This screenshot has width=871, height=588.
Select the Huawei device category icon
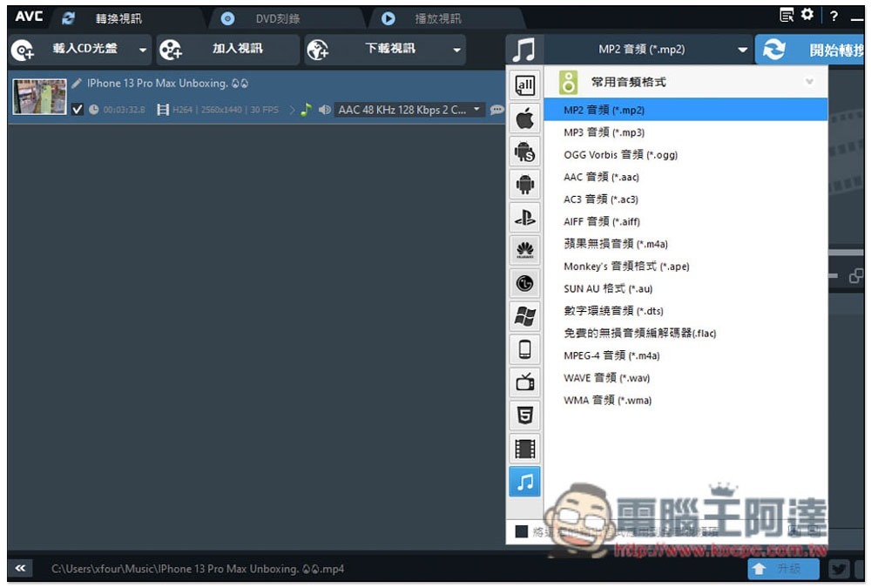[x=524, y=250]
